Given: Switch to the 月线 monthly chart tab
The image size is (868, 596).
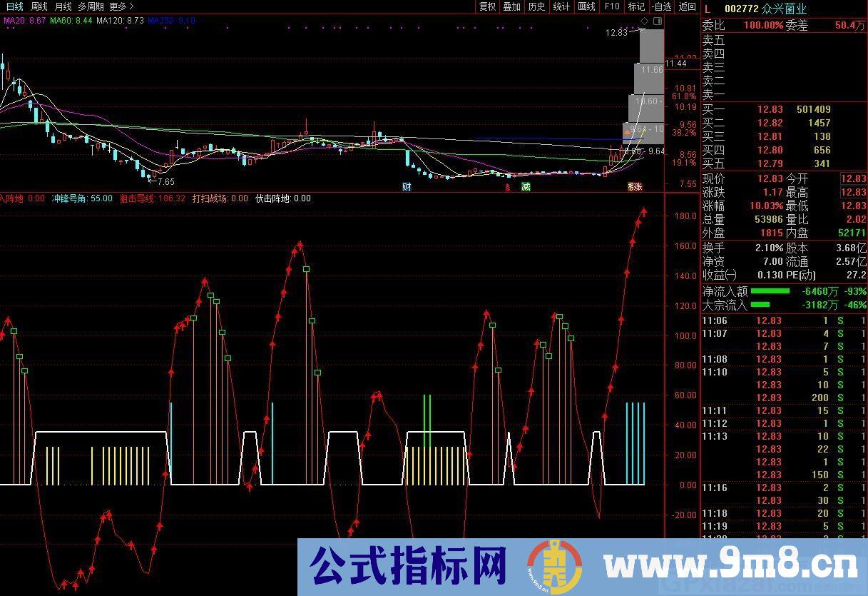Looking at the screenshot, I should point(63,6).
